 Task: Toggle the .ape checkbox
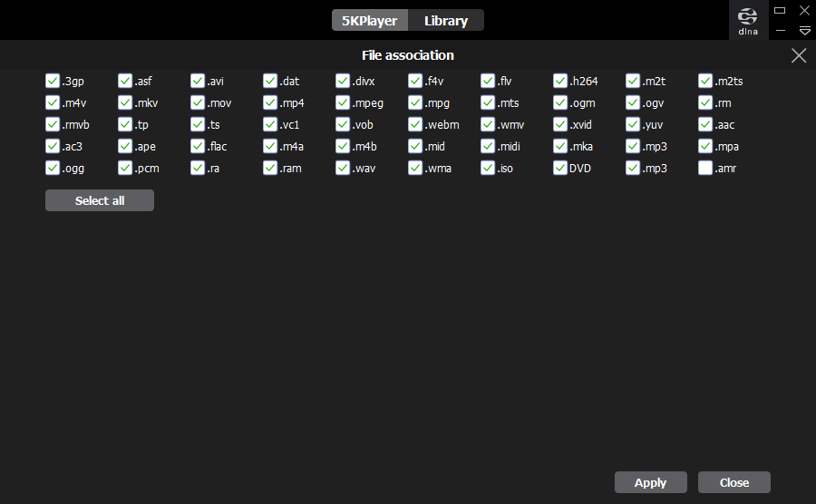[125, 146]
